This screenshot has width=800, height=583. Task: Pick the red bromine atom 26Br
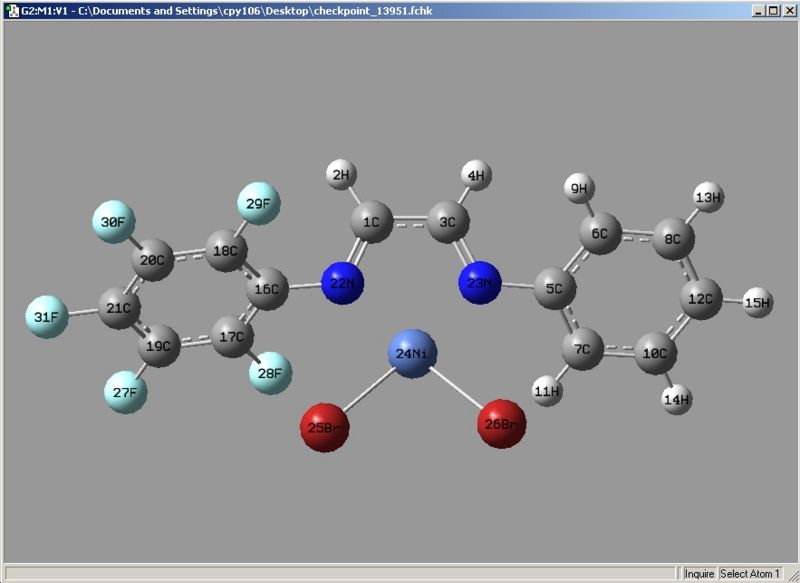(x=500, y=426)
